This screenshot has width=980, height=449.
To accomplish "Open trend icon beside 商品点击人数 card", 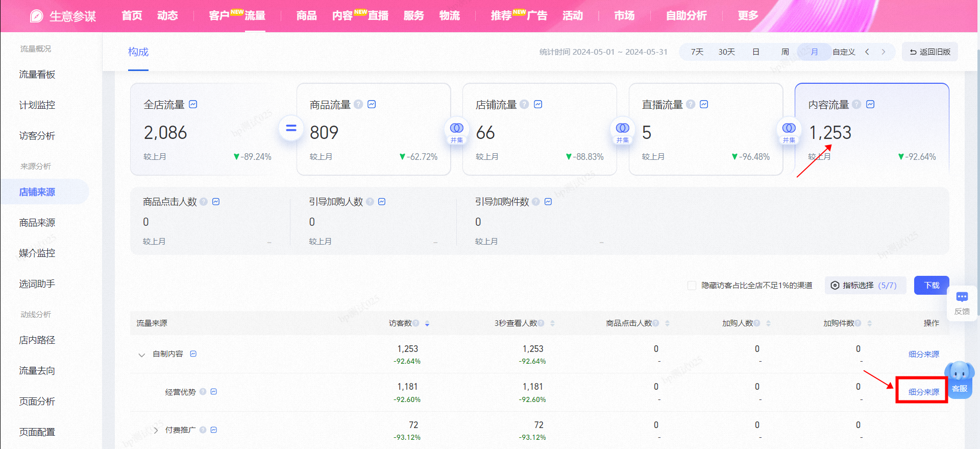I will coord(216,202).
